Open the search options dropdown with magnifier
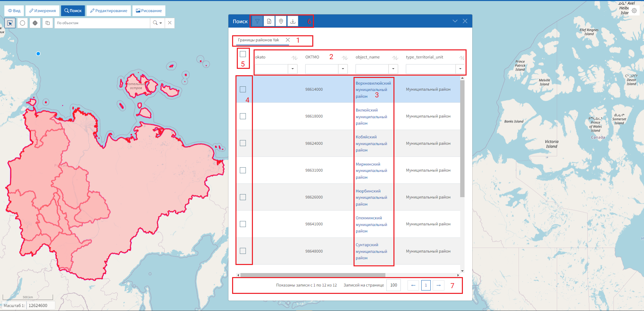This screenshot has width=644, height=311. [157, 23]
